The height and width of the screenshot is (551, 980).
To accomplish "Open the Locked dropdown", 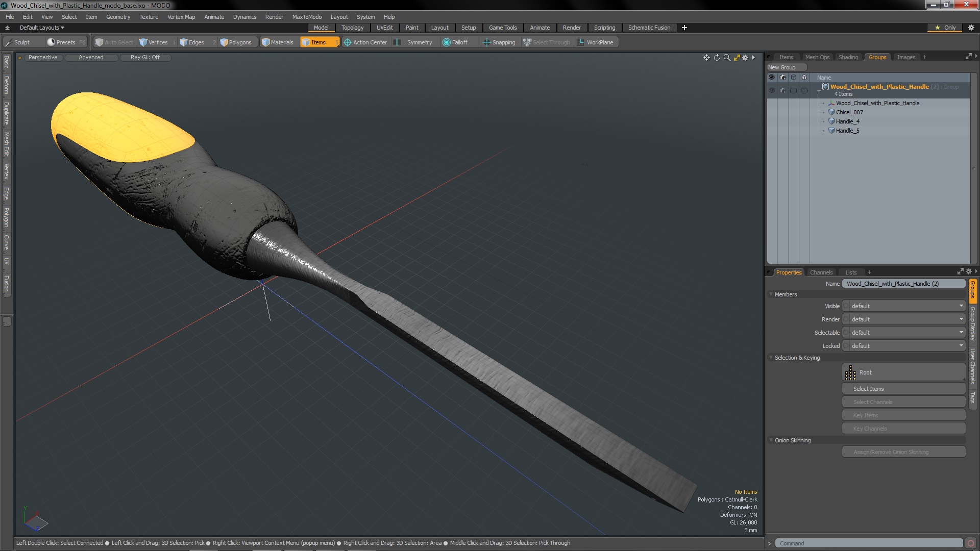I will point(903,346).
